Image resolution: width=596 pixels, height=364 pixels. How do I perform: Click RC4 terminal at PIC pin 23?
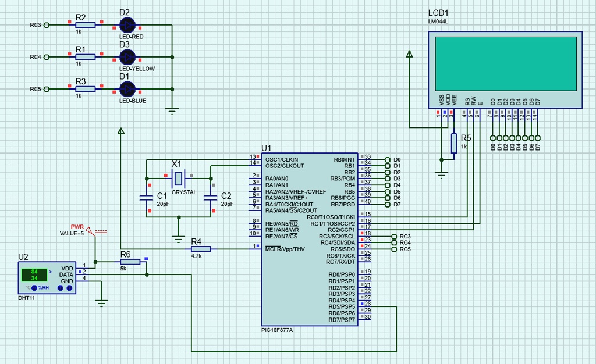tap(394, 243)
